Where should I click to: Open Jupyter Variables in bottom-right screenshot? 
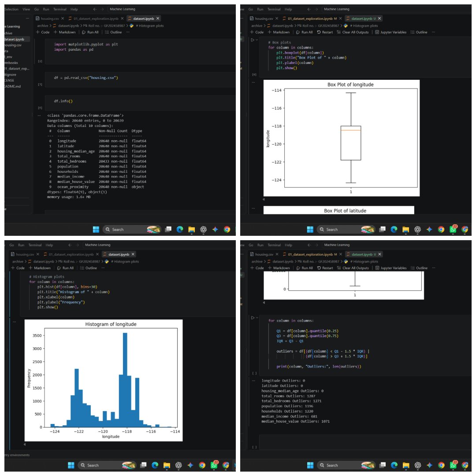[x=391, y=268]
